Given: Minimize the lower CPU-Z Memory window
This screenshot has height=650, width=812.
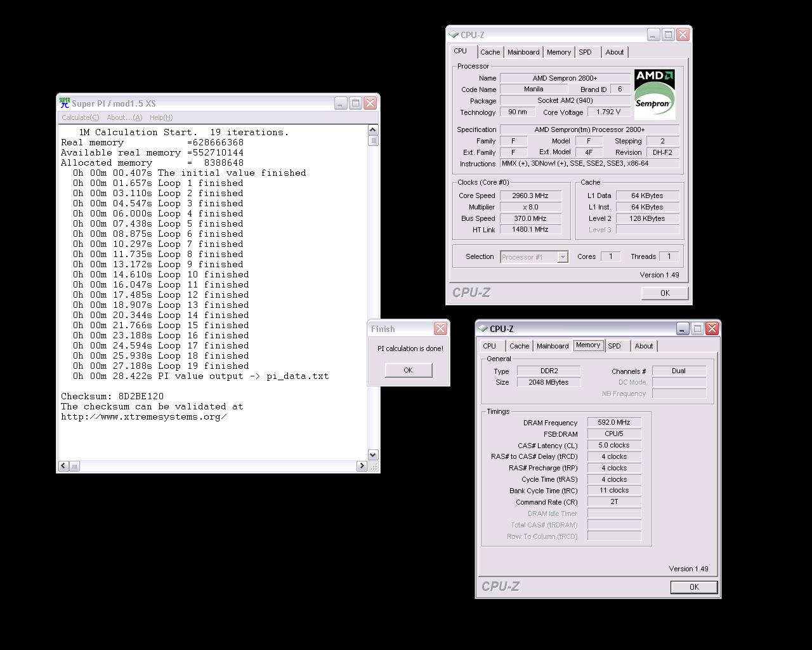Looking at the screenshot, I should coord(683,328).
